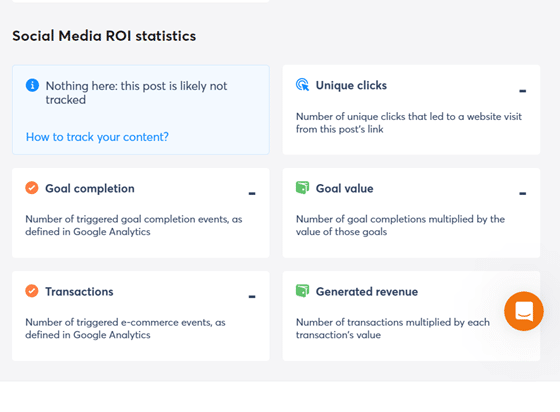Click the blue info icon in notice
This screenshot has width=560, height=412.
(32, 85)
